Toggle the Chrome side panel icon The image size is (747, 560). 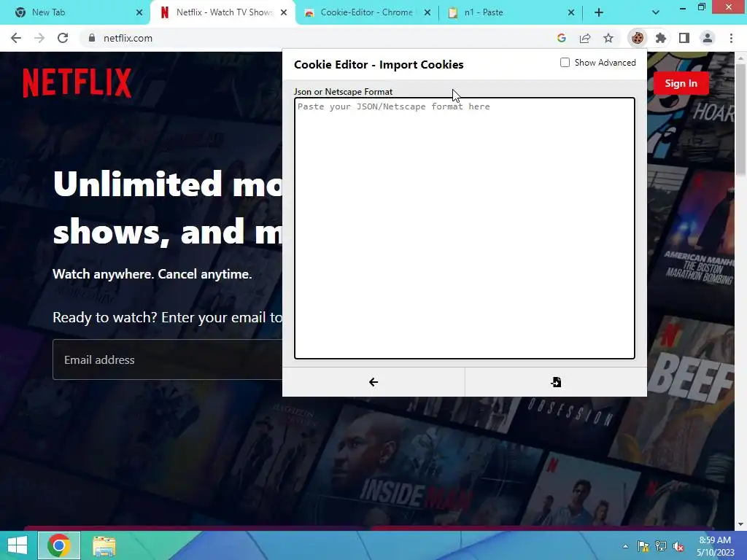pyautogui.click(x=684, y=38)
